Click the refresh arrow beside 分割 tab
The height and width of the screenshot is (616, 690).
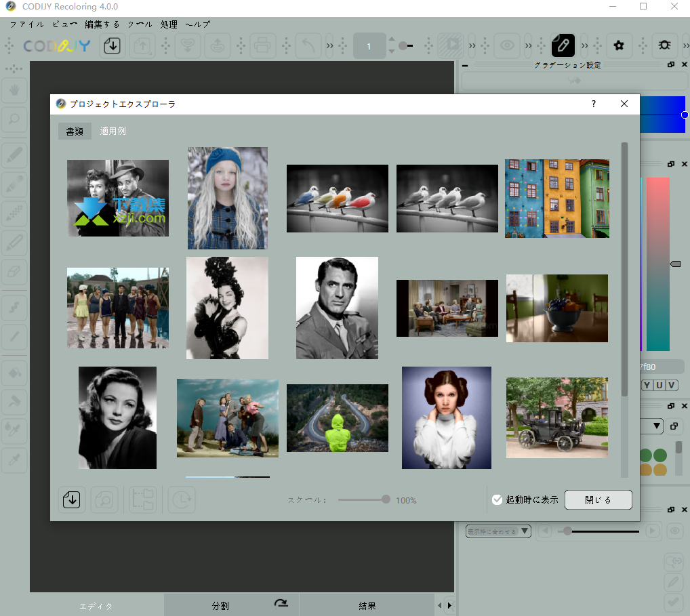281,603
